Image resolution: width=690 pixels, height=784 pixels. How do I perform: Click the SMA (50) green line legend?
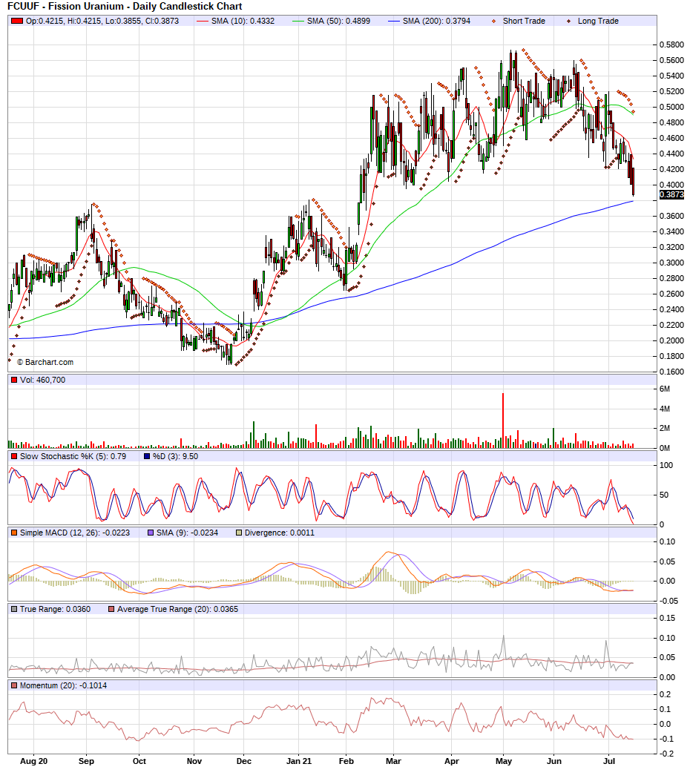coord(298,21)
